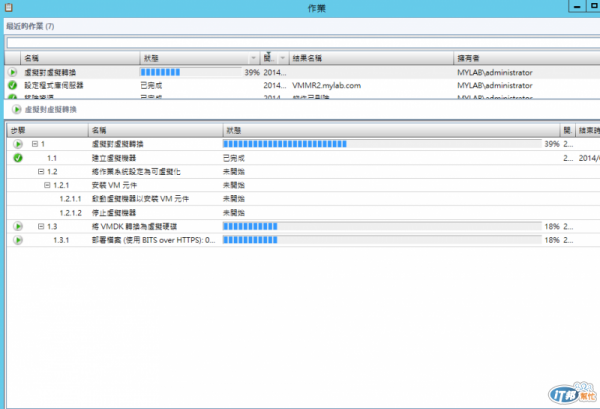Click the running icon of top 虛擬對虛擬轉換 job
The width and height of the screenshot is (600, 409).
pyautogui.click(x=12, y=72)
